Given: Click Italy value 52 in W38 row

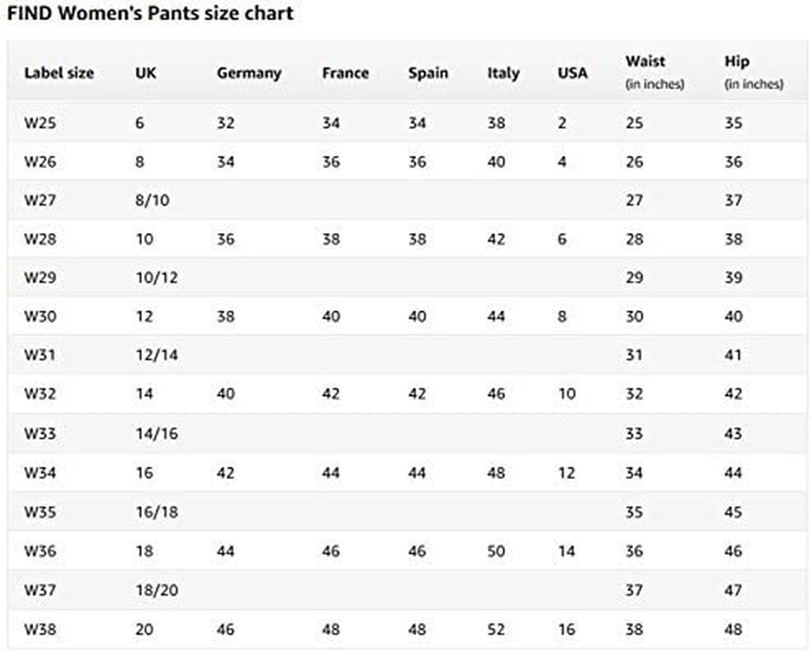Looking at the screenshot, I should (496, 629).
